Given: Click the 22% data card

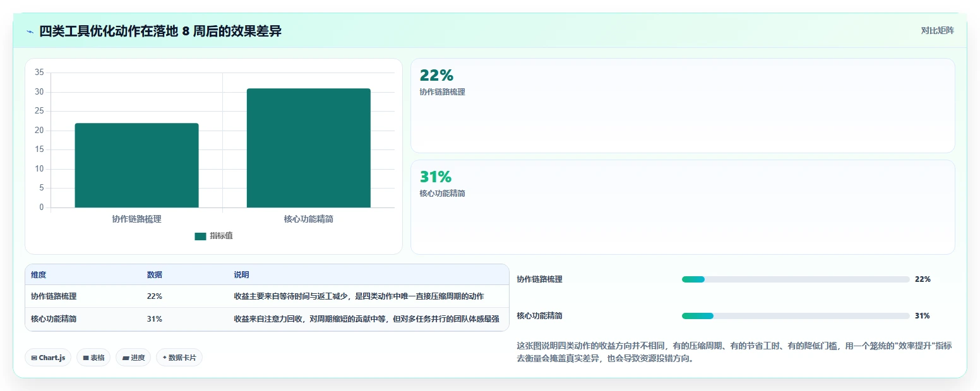Looking at the screenshot, I should click(x=683, y=105).
